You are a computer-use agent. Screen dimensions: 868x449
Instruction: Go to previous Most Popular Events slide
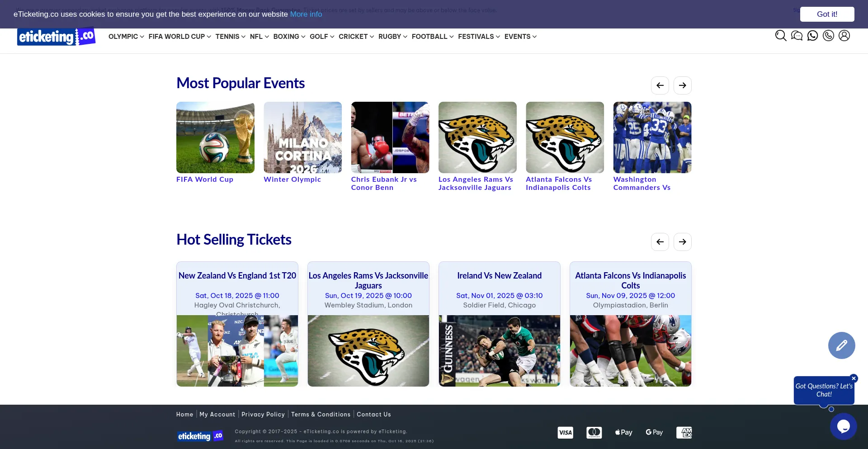click(x=660, y=85)
